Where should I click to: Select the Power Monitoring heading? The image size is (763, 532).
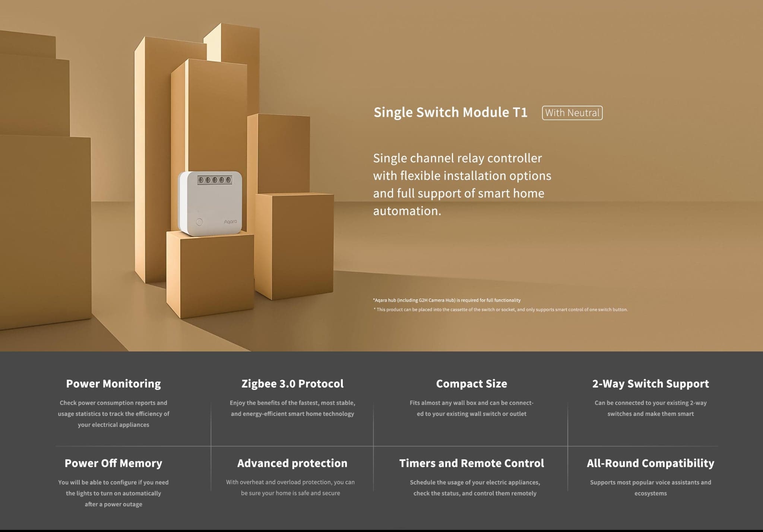[x=113, y=384]
